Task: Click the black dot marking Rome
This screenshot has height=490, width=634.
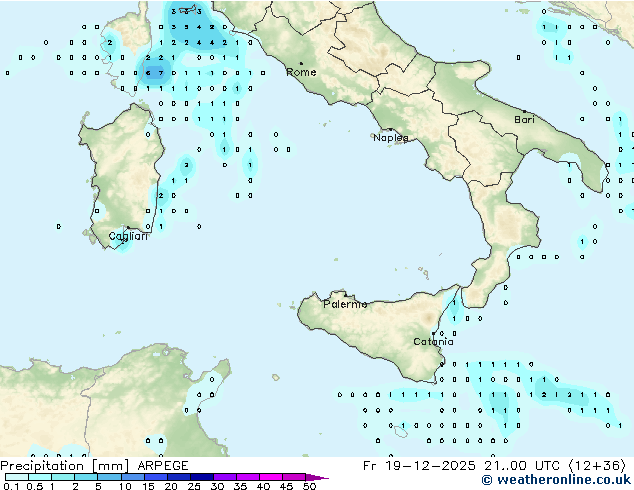Action: point(301,63)
